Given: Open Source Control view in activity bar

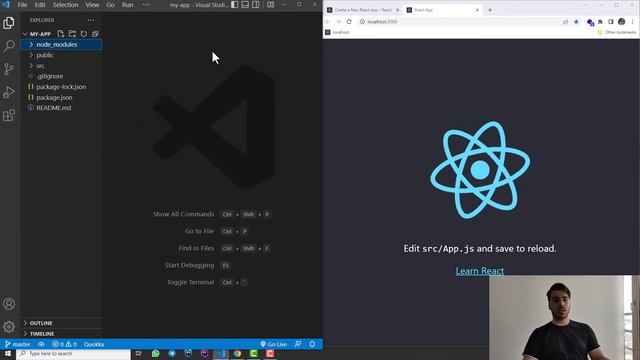Looking at the screenshot, I should coord(9,69).
